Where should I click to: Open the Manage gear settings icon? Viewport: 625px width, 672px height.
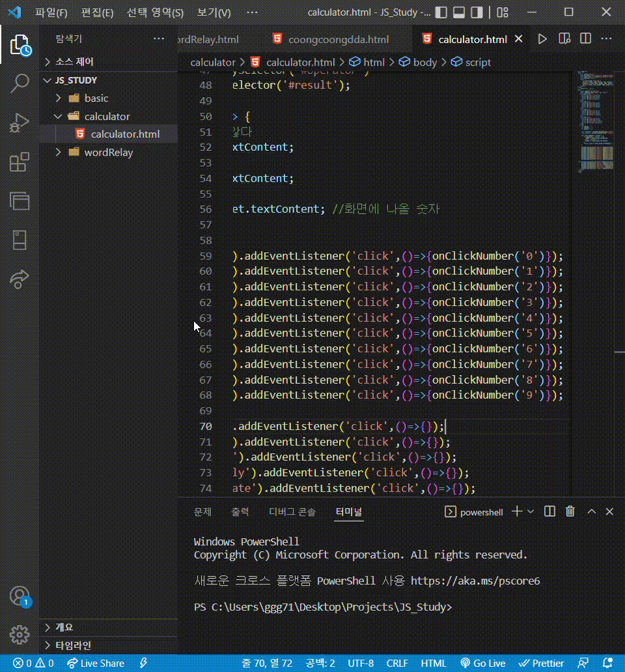click(20, 635)
